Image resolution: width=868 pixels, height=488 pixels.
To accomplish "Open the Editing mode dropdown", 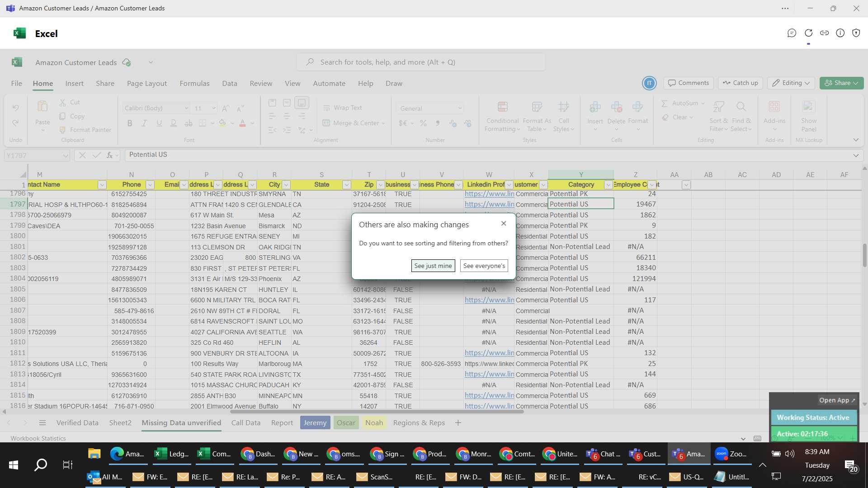I will tap(791, 83).
